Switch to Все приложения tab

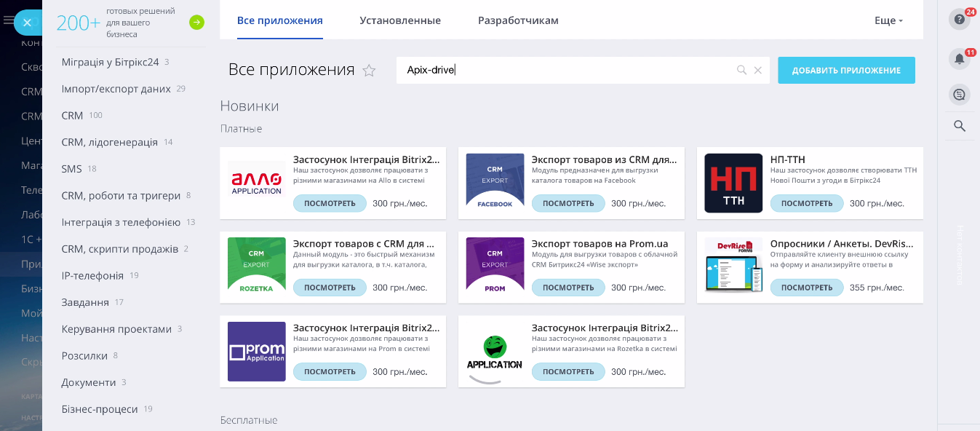[280, 20]
